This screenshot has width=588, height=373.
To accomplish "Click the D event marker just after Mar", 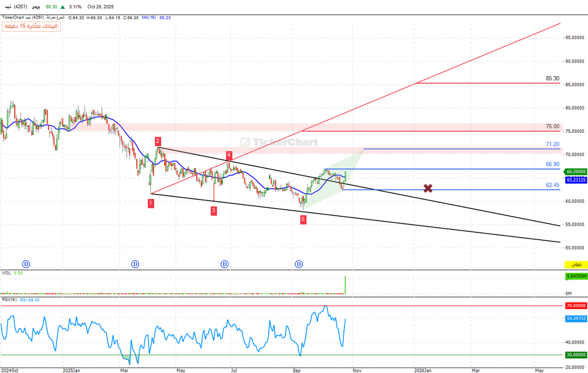I will click(x=135, y=264).
